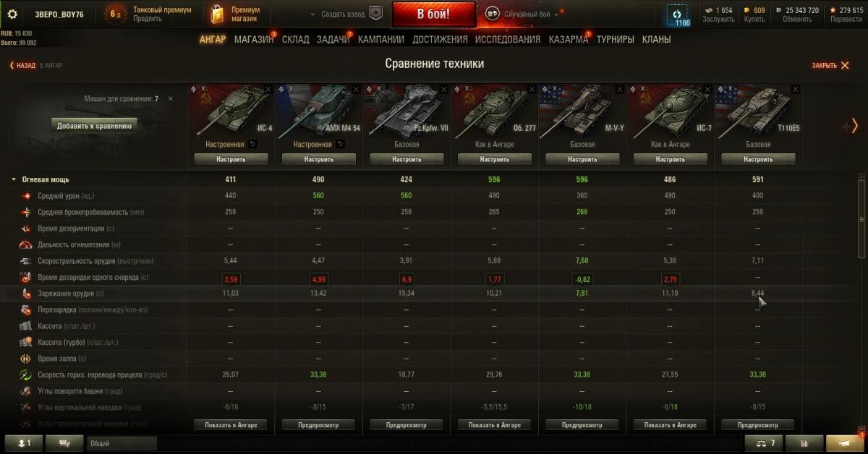Screen dimensions: 868x454
Task: Collapse the Огневая мощь section
Action: click(x=13, y=179)
